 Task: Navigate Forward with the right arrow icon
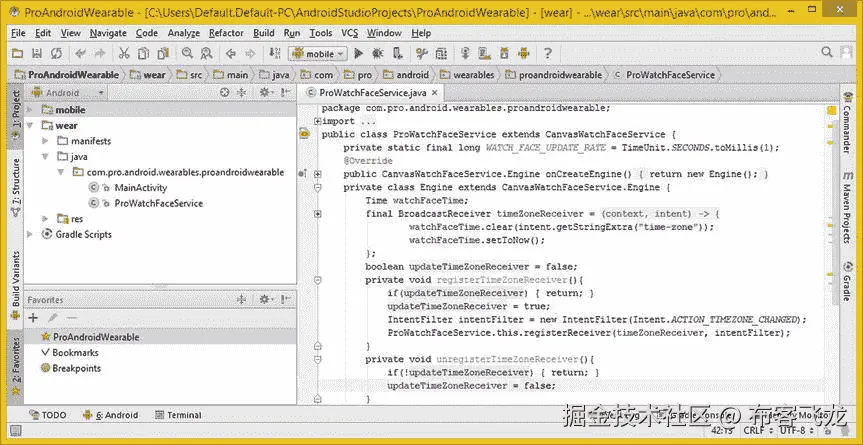pyautogui.click(x=250, y=53)
